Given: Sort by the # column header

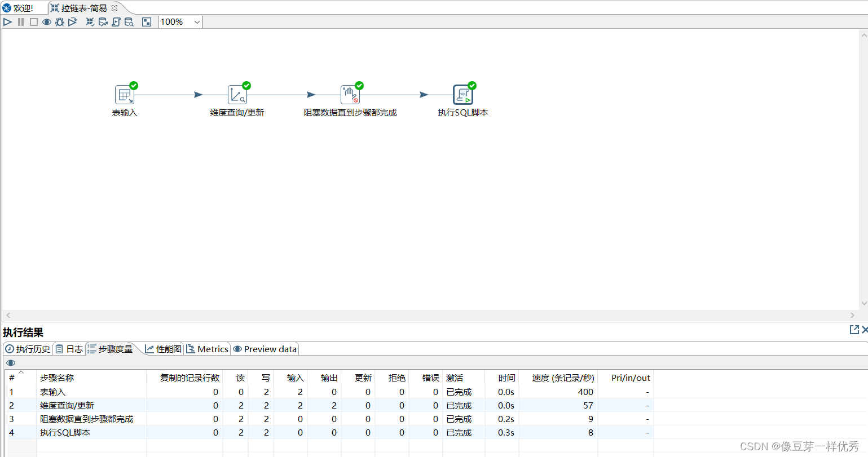Looking at the screenshot, I should coord(21,378).
